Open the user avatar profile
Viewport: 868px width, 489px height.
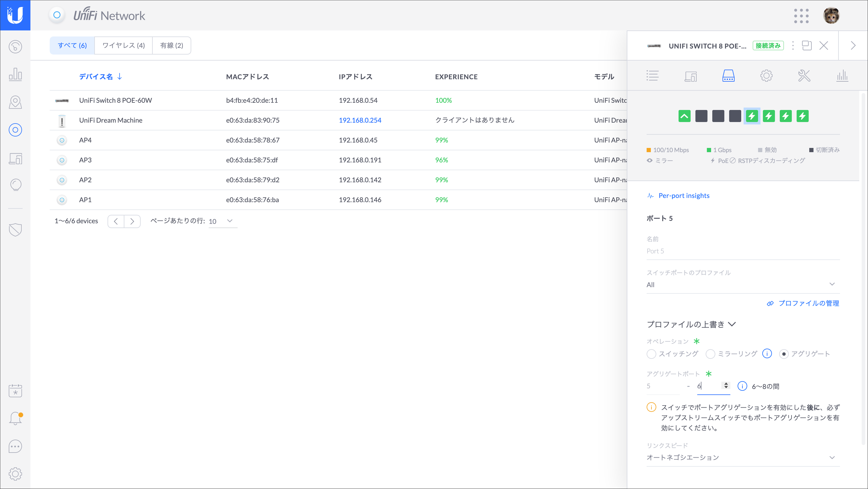pyautogui.click(x=831, y=15)
